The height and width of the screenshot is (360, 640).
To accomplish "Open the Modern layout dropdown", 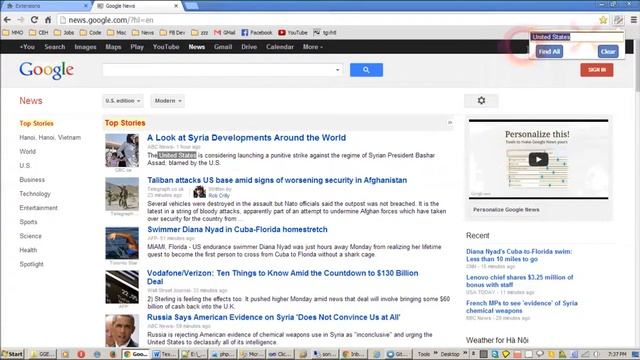I will click(168, 100).
